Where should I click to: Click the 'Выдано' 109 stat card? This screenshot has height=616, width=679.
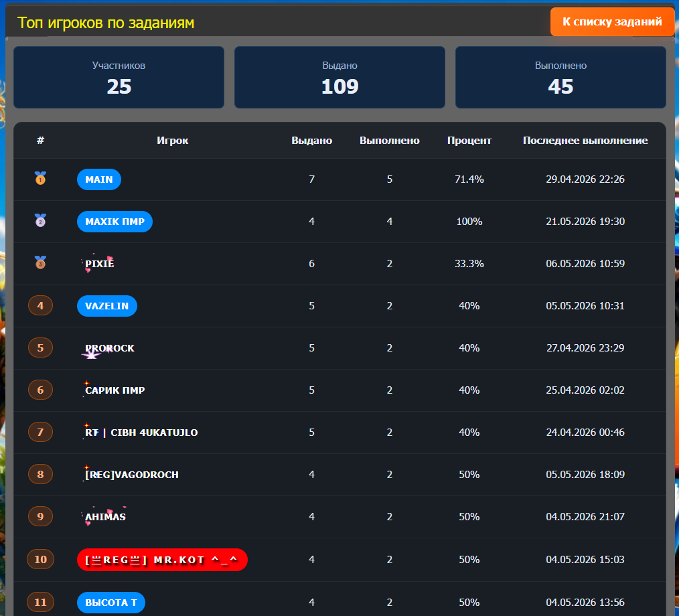pyautogui.click(x=339, y=77)
